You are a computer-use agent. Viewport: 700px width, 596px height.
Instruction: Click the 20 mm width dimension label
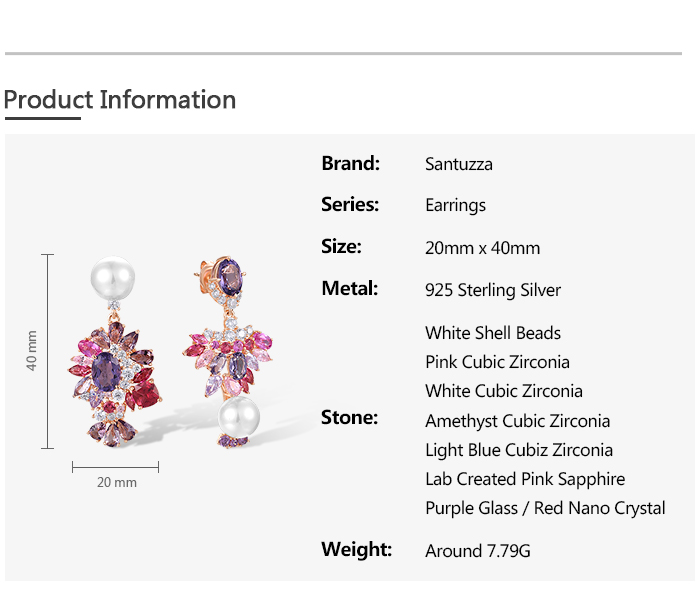point(117,483)
